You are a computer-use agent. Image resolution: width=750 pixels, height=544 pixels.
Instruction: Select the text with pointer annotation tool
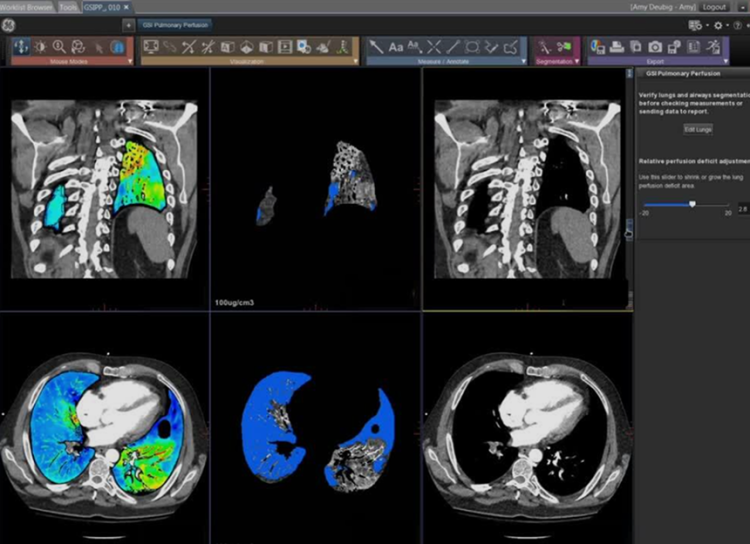(414, 47)
